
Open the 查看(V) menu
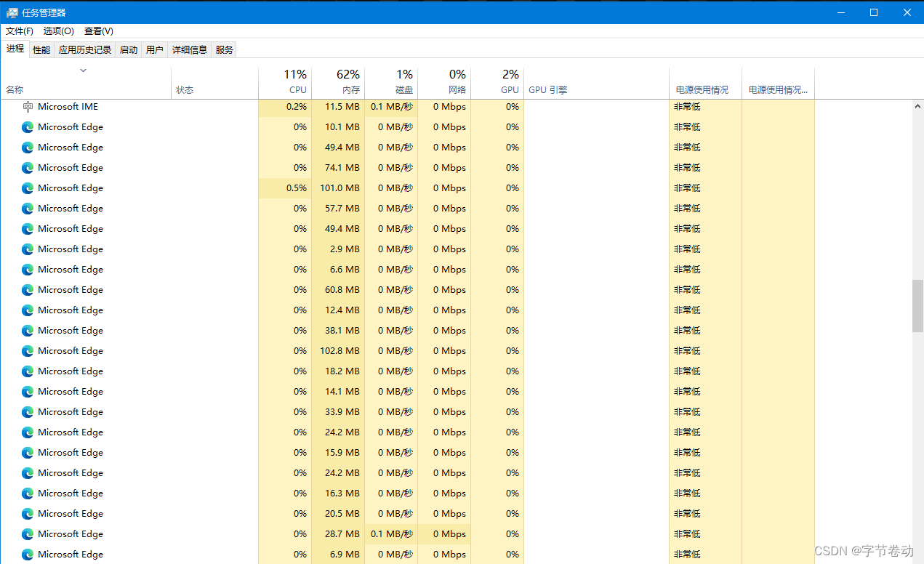99,31
